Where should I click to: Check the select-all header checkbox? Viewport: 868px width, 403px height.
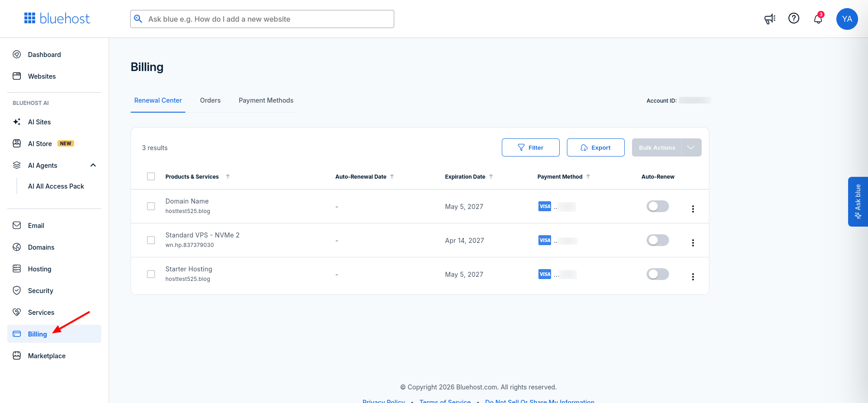point(151,176)
